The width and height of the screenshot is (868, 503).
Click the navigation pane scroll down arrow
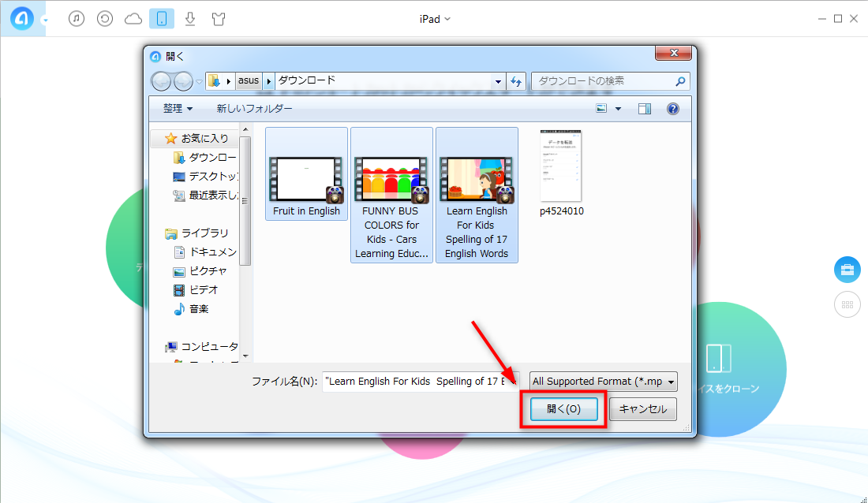click(245, 356)
